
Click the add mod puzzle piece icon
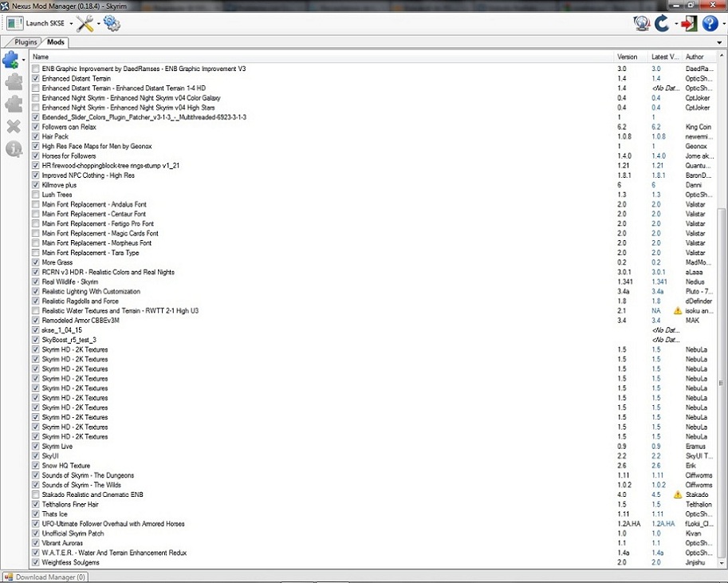pyautogui.click(x=10, y=60)
